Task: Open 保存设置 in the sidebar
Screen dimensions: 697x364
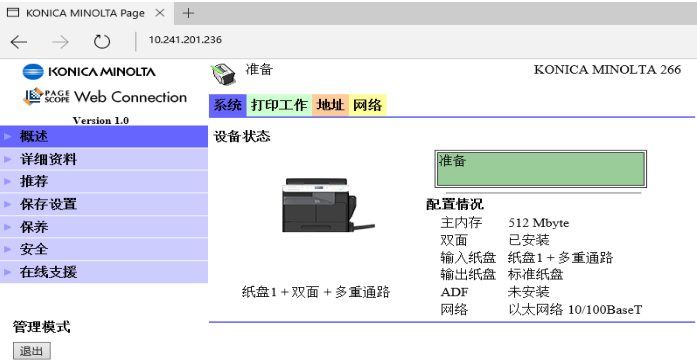Action: [104, 204]
